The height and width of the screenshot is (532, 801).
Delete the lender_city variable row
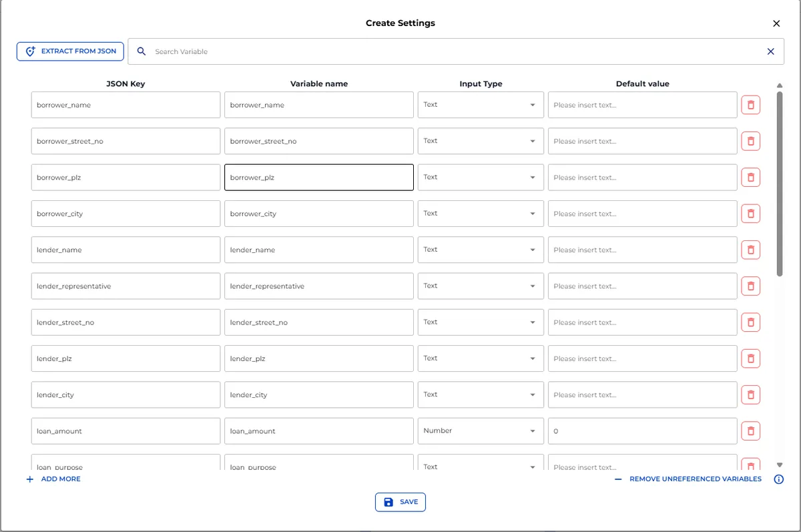[750, 394]
